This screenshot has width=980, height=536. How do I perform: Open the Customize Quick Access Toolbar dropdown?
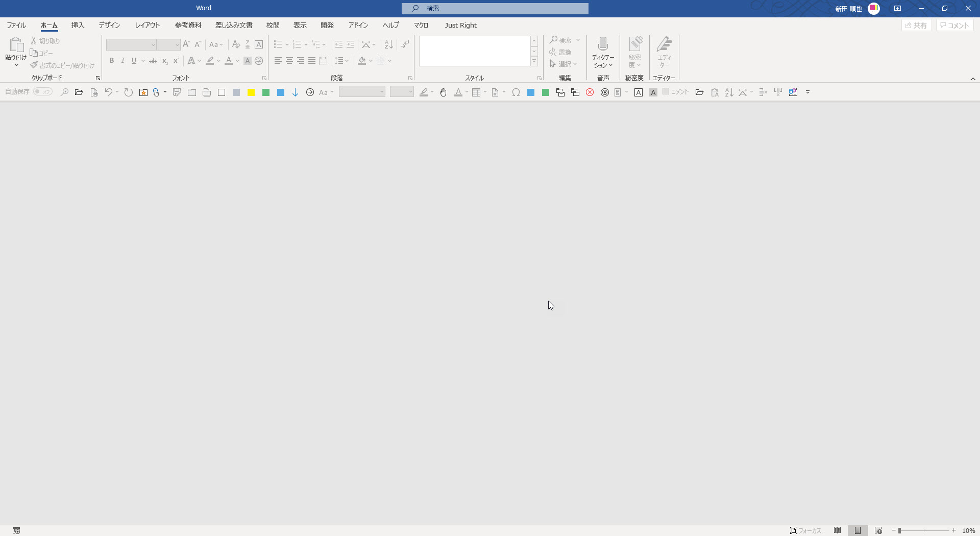(x=807, y=92)
